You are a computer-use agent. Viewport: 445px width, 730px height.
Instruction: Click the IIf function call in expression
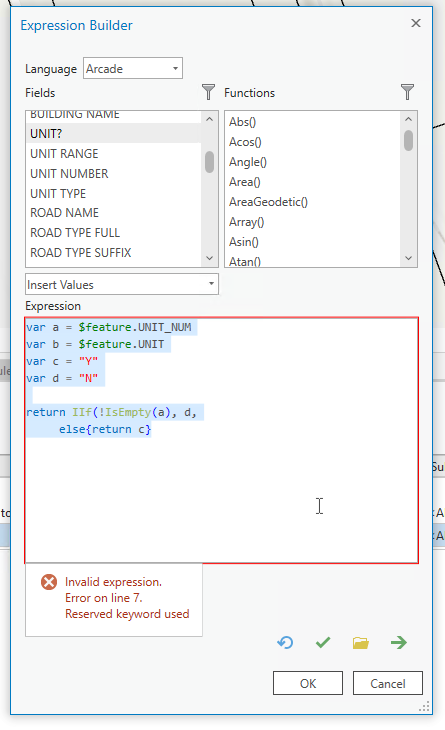(82, 412)
